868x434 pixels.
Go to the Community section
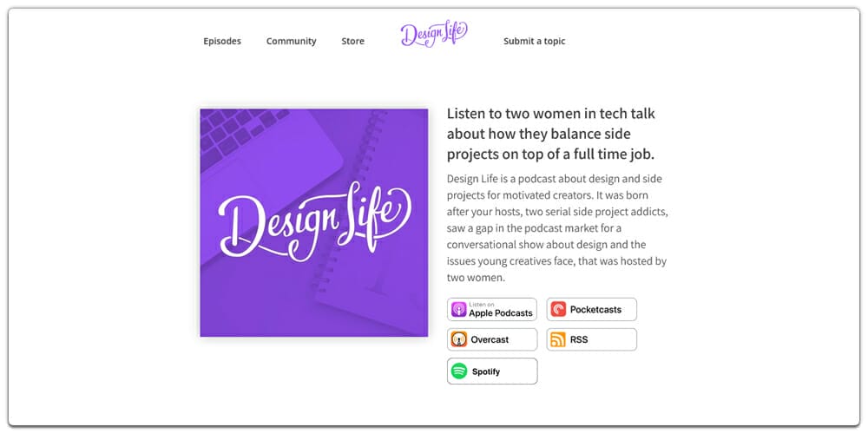click(x=291, y=41)
